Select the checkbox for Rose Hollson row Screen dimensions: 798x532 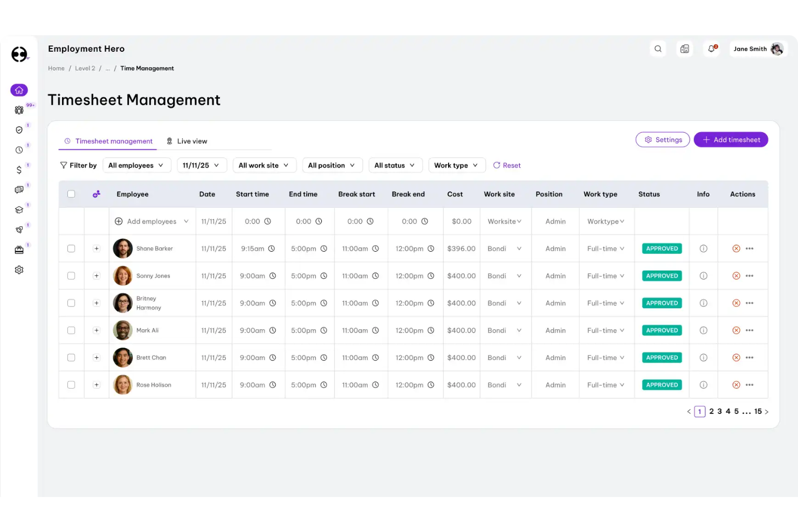[71, 385]
